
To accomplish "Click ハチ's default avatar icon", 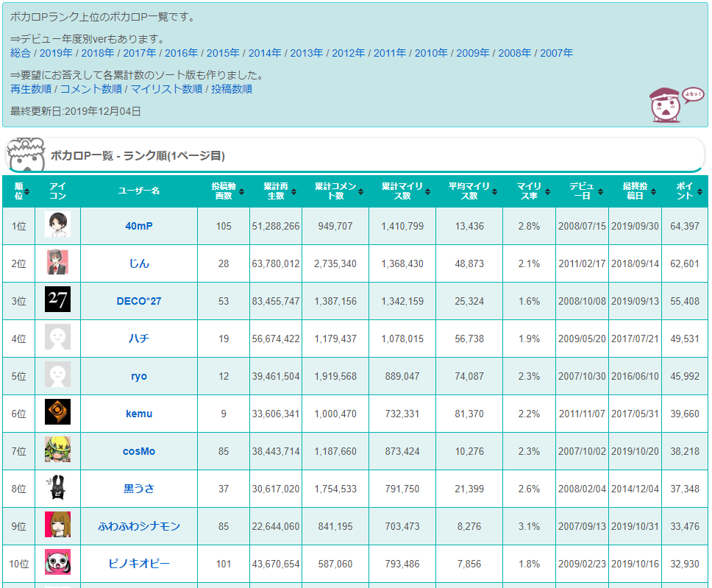I will click(x=57, y=337).
